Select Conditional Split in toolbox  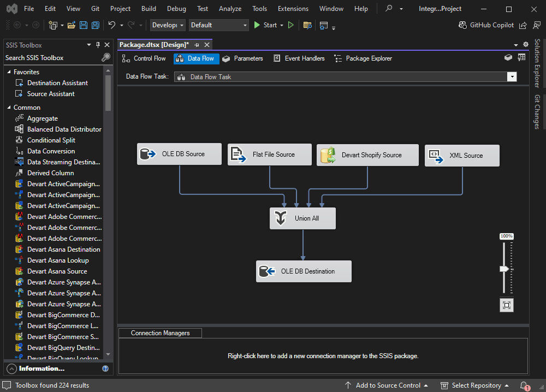coord(51,140)
